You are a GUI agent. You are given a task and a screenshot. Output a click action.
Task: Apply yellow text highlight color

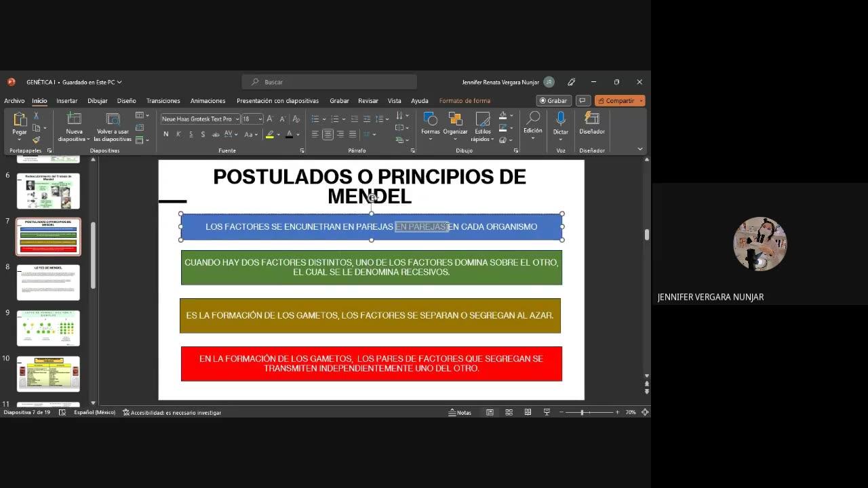tap(269, 134)
